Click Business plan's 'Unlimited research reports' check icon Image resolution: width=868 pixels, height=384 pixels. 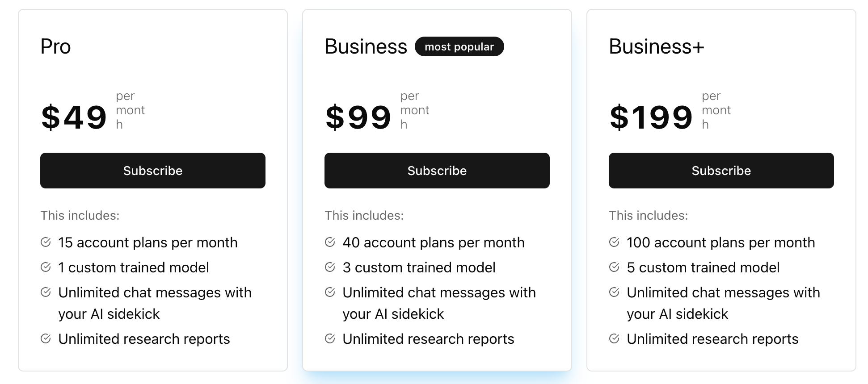click(x=330, y=338)
